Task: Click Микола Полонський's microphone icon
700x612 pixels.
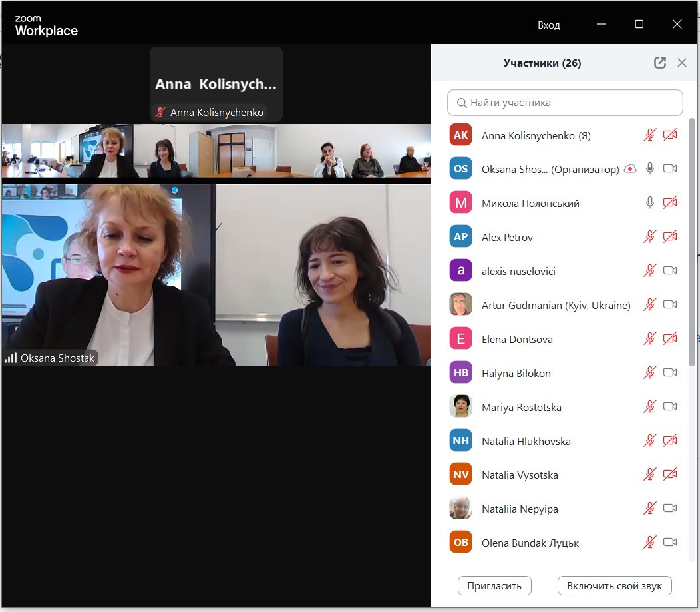Action: coord(650,203)
